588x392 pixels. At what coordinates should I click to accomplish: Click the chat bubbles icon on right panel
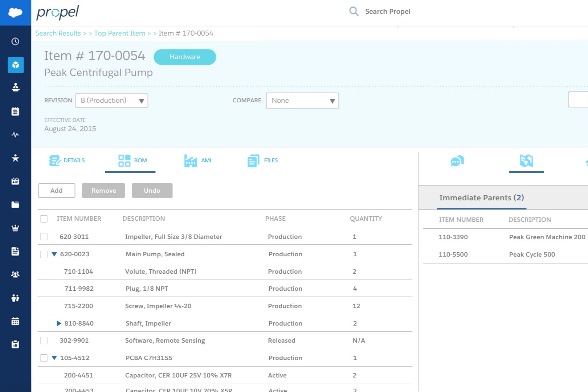coord(457,161)
